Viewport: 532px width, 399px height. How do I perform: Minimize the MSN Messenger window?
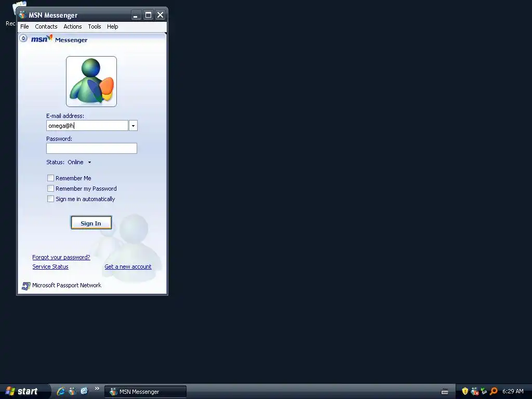click(x=136, y=15)
